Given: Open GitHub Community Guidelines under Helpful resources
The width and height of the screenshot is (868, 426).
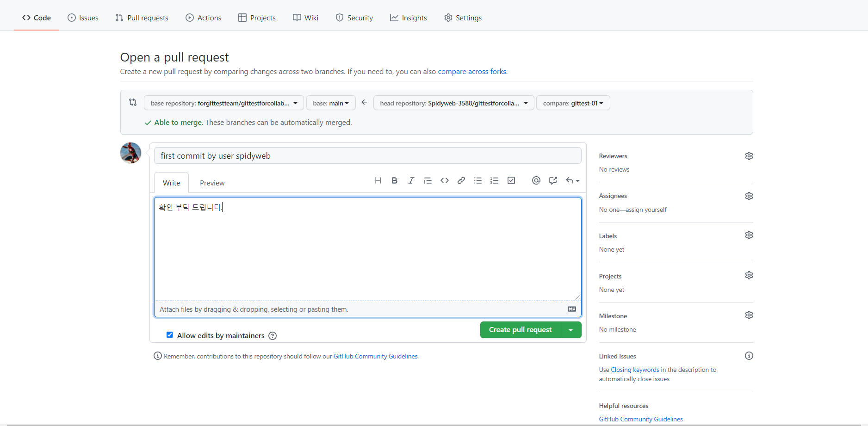Looking at the screenshot, I should 641,419.
